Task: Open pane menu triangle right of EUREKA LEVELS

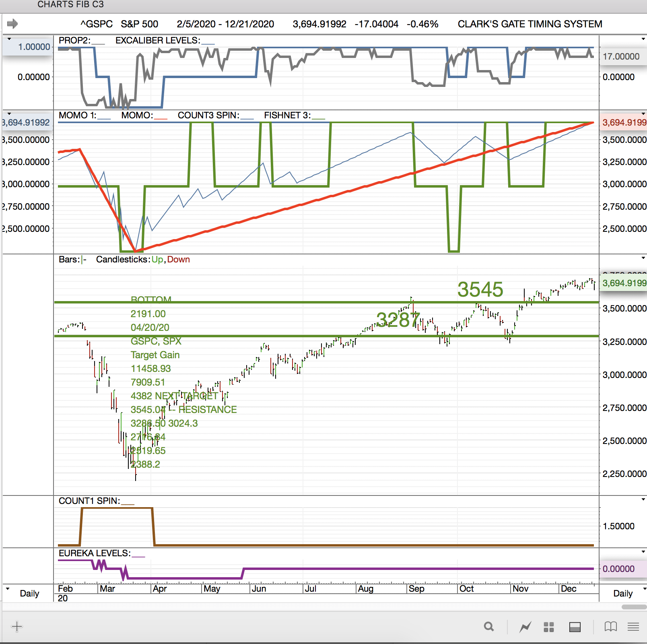Action: [x=643, y=552]
